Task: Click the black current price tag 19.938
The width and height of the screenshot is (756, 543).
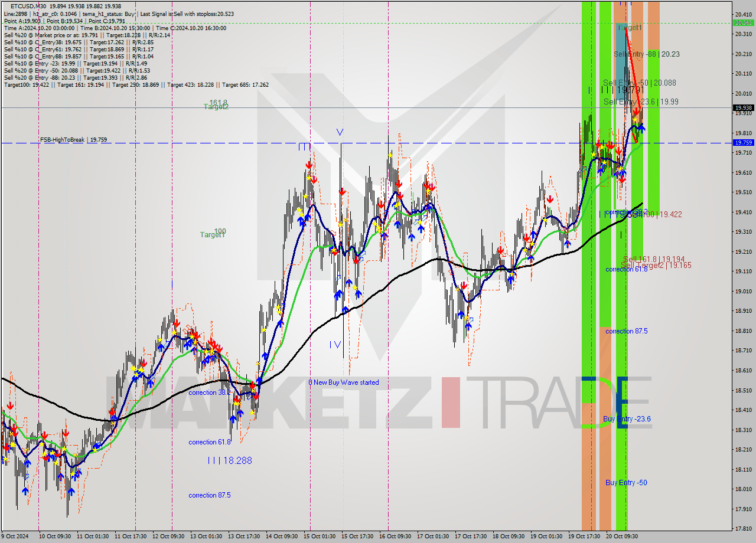Action: [743, 108]
